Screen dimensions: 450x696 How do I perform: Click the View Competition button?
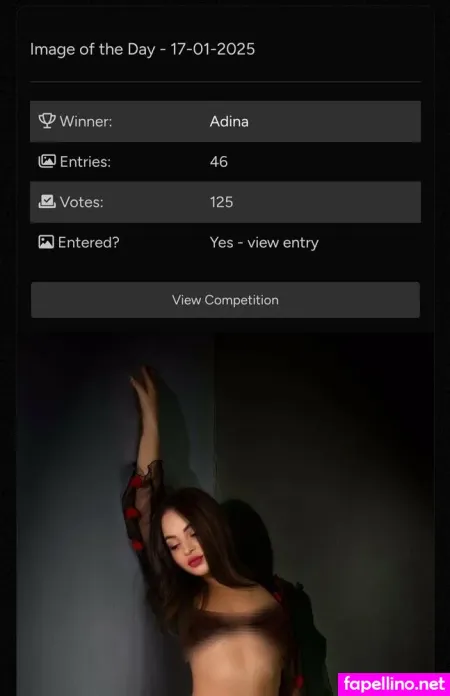[225, 300]
